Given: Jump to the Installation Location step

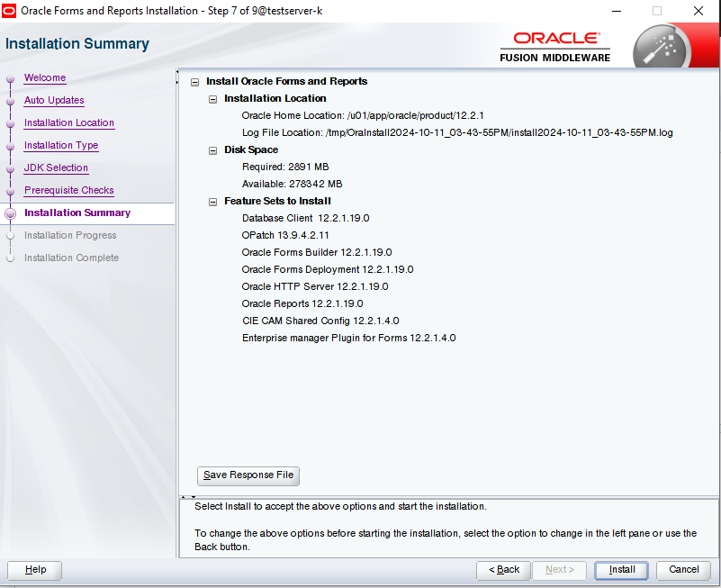Looking at the screenshot, I should [69, 122].
